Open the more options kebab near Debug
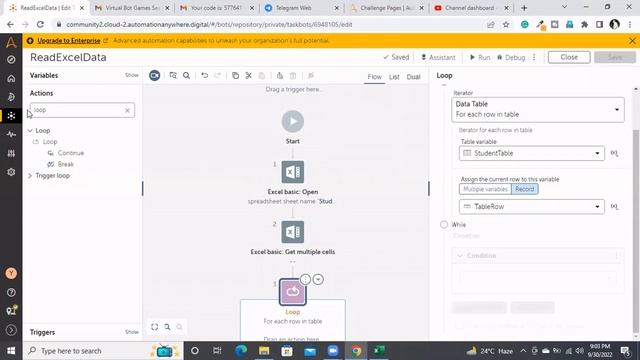This screenshot has width=640, height=360. click(534, 58)
